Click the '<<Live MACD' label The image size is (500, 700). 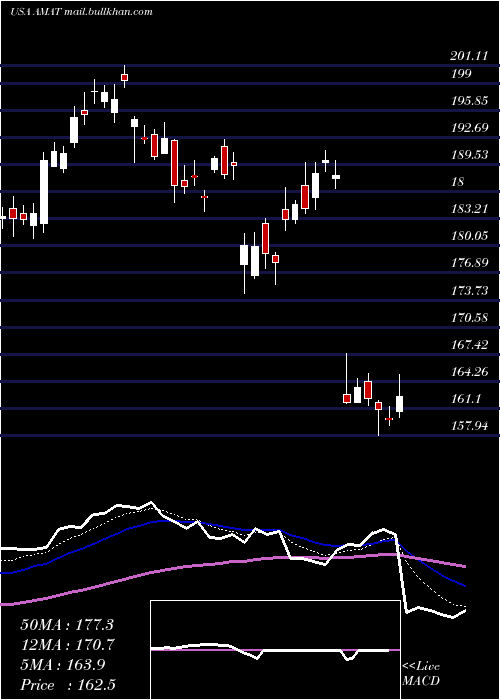tap(421, 673)
